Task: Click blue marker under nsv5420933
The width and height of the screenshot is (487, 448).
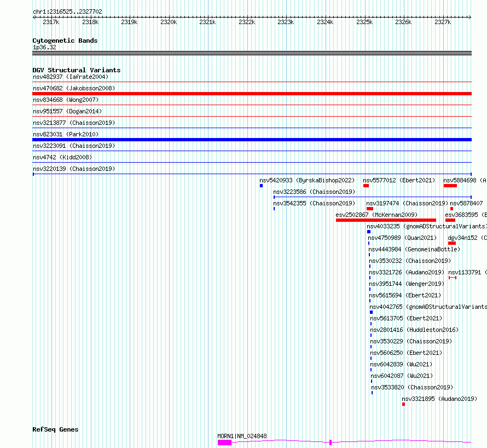Action: pos(261,186)
